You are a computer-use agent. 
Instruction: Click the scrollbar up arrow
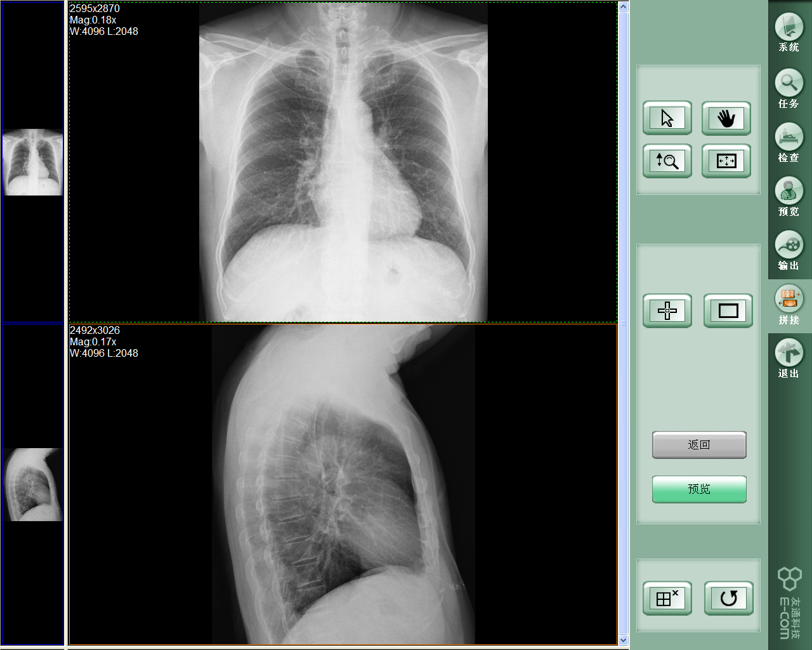[623, 6]
